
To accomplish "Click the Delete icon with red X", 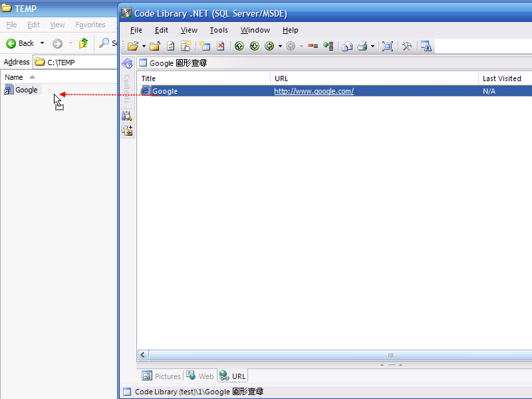I will coord(221,46).
